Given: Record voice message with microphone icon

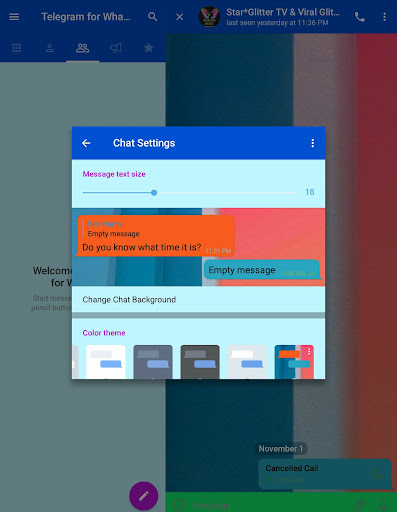Looking at the screenshot, I should click(383, 505).
